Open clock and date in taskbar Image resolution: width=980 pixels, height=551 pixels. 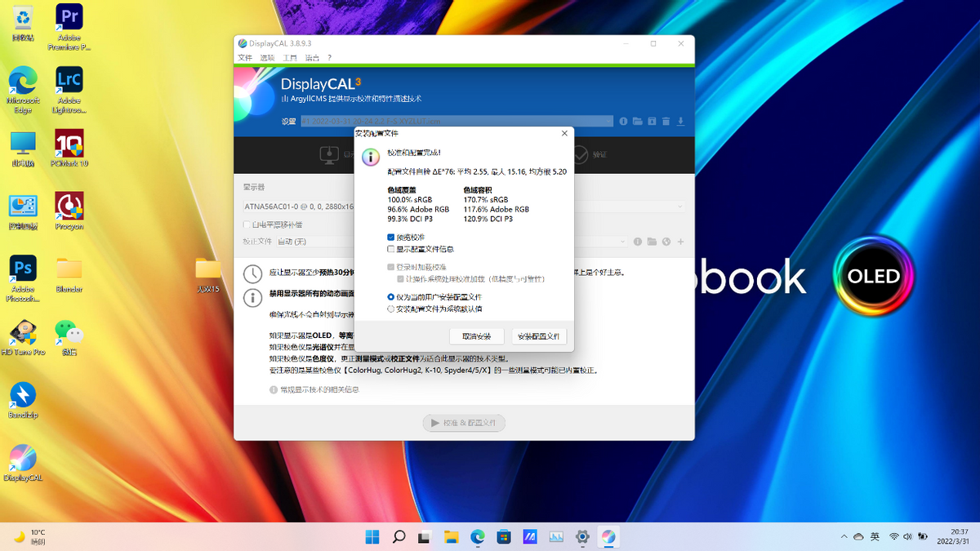(954, 536)
